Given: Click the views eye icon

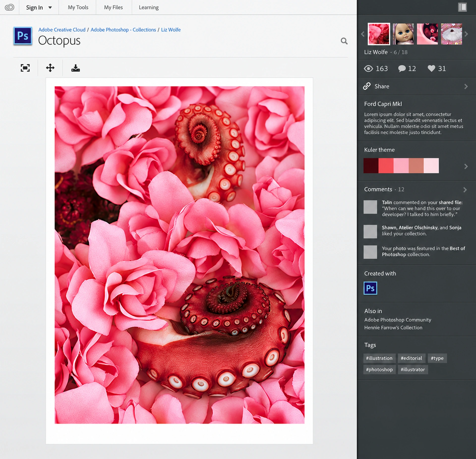Looking at the screenshot, I should pyautogui.click(x=368, y=68).
